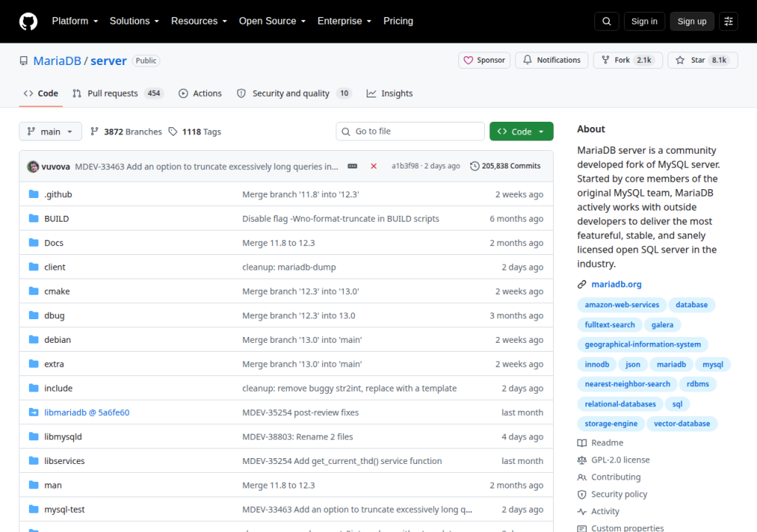
Task: Open commit a1b3f98 hash link
Action: click(405, 166)
